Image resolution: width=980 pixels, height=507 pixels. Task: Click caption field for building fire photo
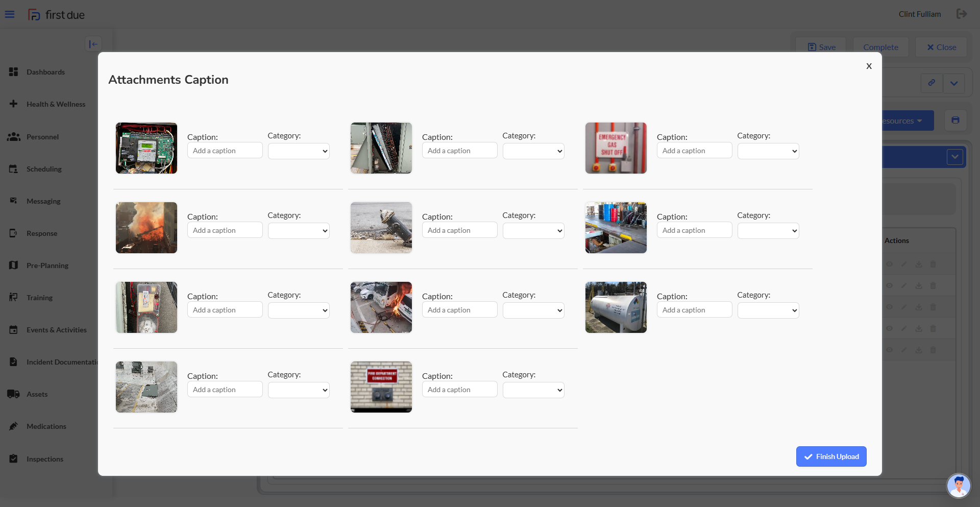(225, 230)
